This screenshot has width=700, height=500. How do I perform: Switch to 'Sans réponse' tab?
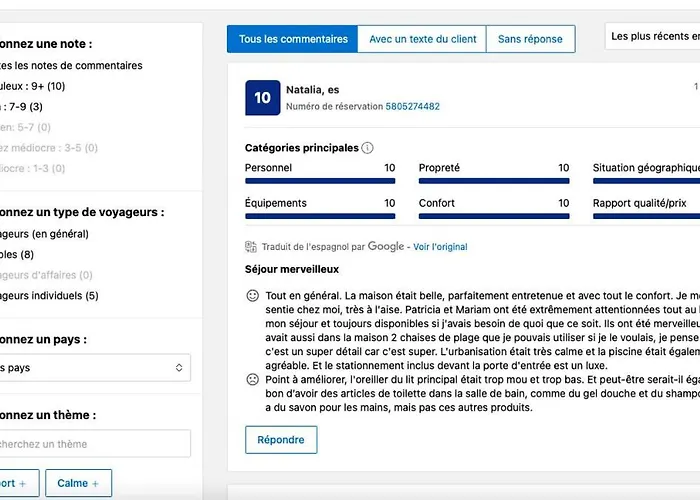point(530,39)
